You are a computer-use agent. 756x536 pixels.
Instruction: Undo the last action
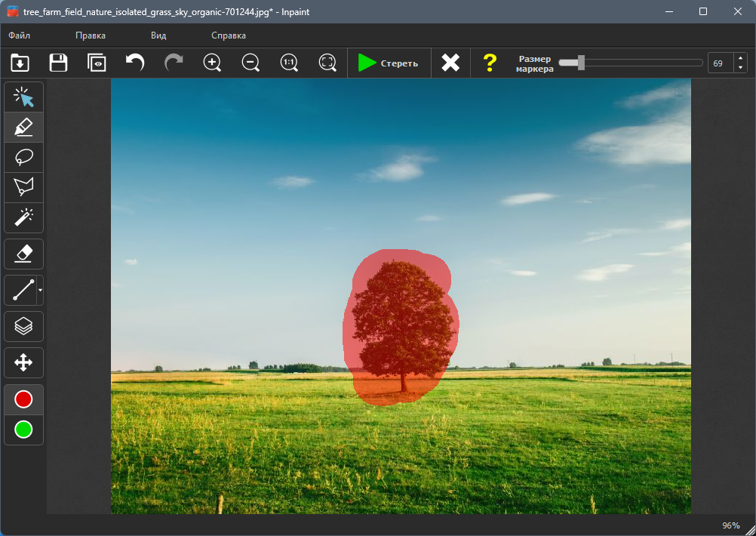pos(135,63)
